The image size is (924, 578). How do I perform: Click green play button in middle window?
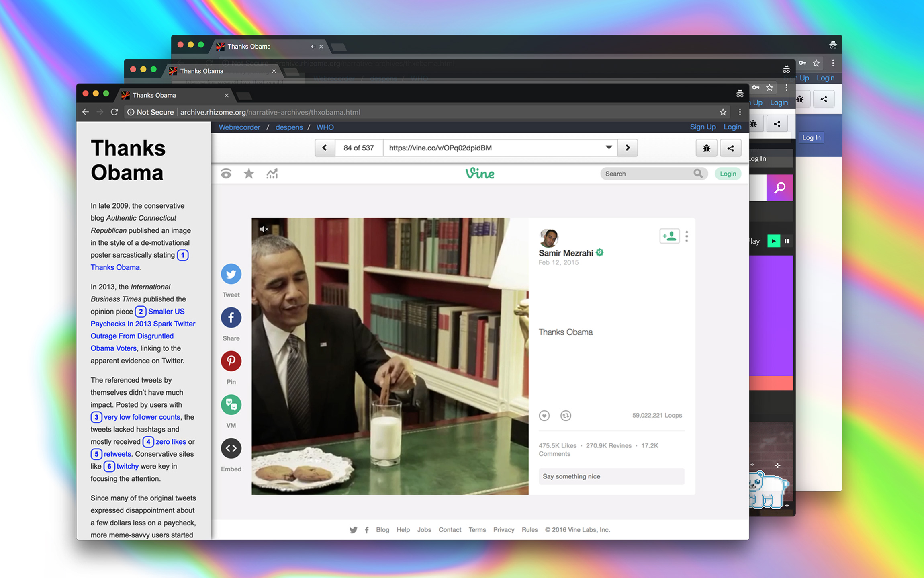[773, 241]
